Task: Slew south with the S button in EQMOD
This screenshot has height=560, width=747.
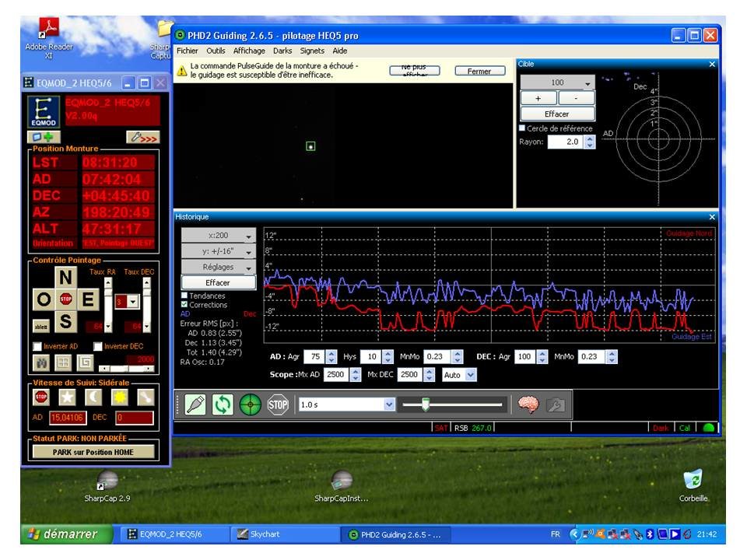Action: click(65, 322)
